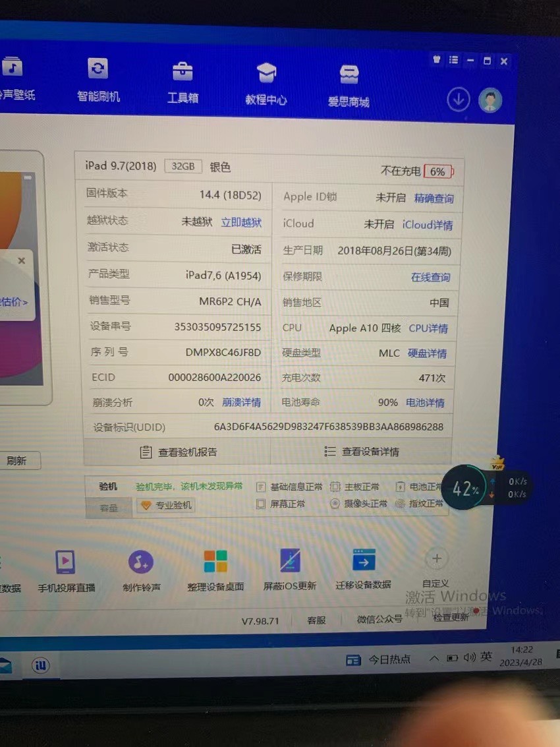The image size is (560, 747).
Task: Open the 教程中心 tutorial center
Action: click(x=266, y=83)
